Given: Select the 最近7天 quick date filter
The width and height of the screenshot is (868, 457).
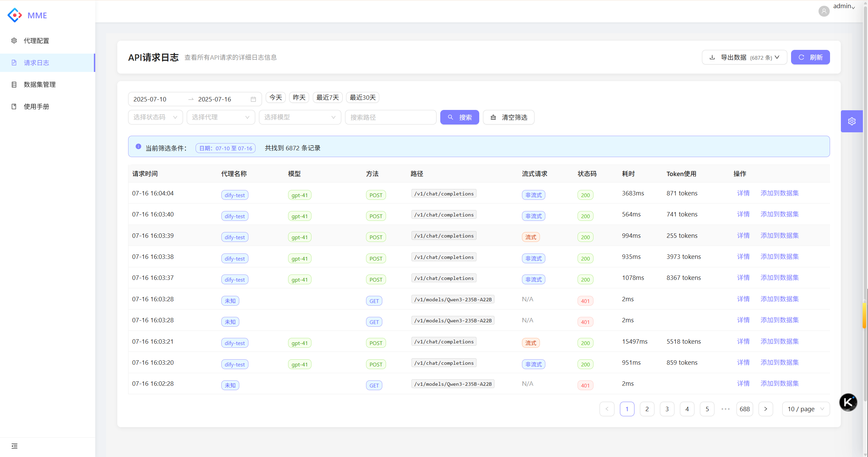Looking at the screenshot, I should pos(327,97).
